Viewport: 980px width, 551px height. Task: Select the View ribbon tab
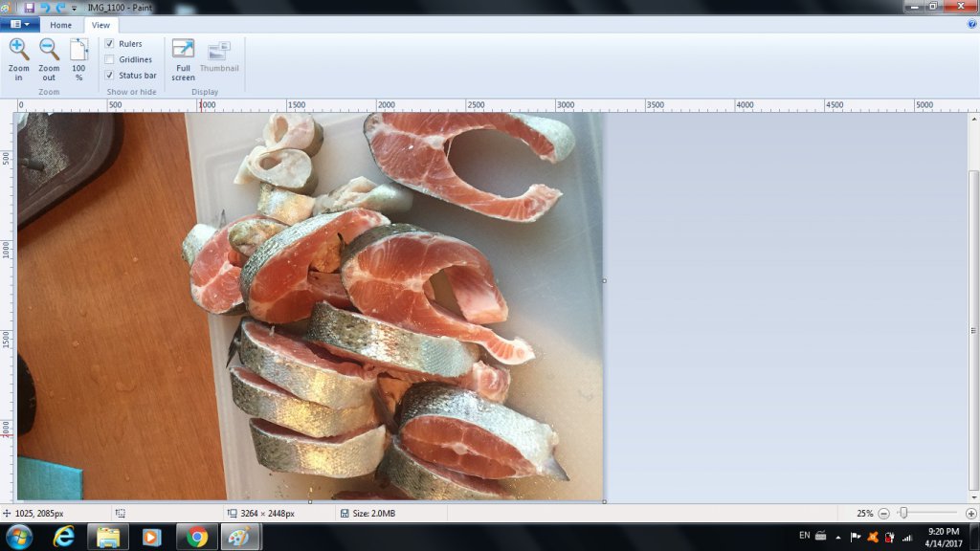tap(100, 25)
